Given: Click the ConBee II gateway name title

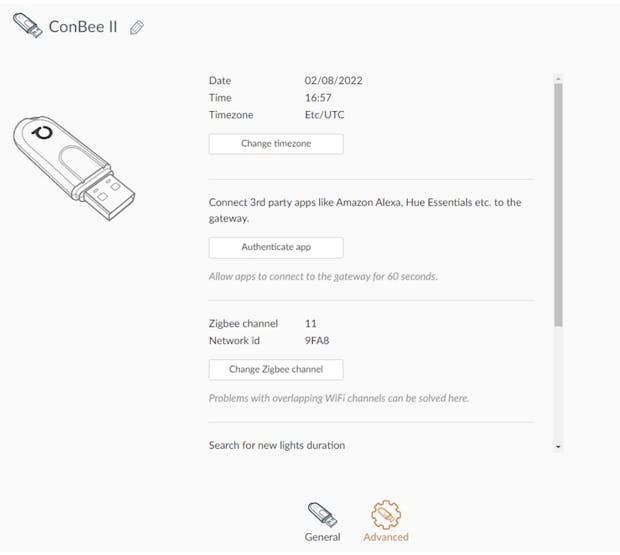Looking at the screenshot, I should 83,27.
